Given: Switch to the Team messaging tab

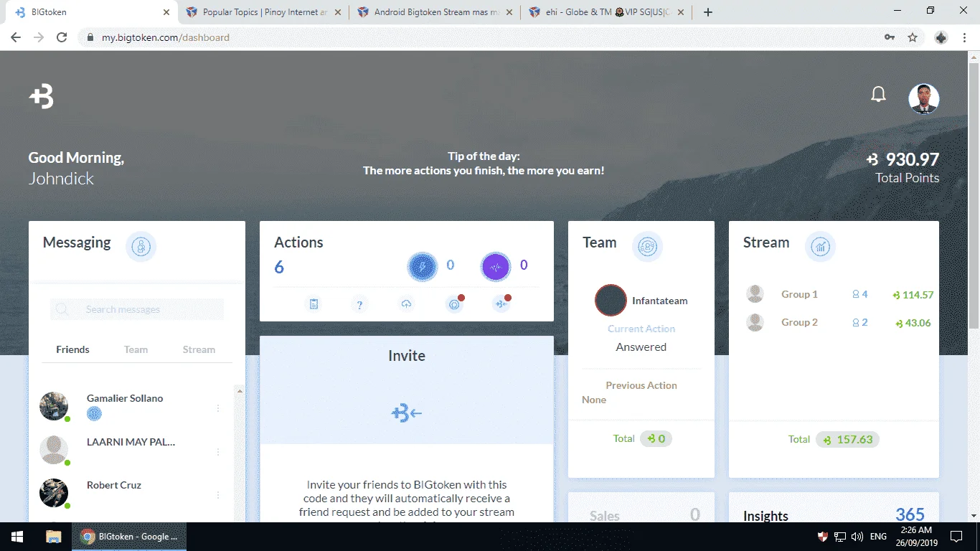Looking at the screenshot, I should click(136, 349).
